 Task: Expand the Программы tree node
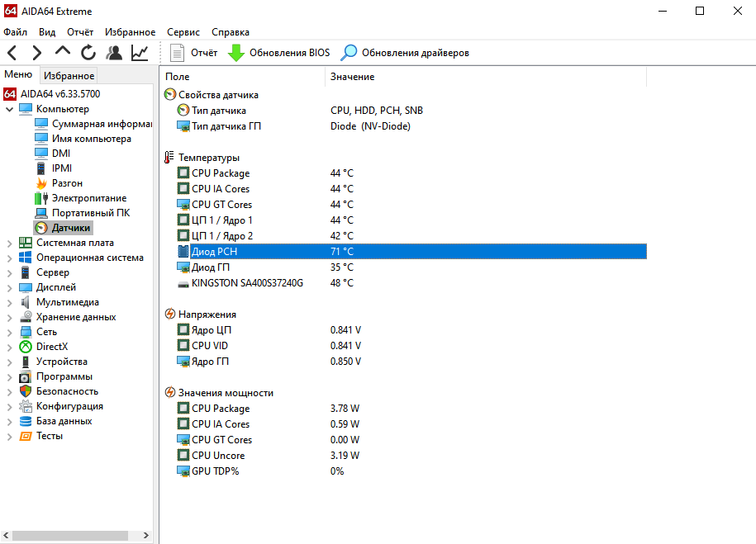click(9, 377)
